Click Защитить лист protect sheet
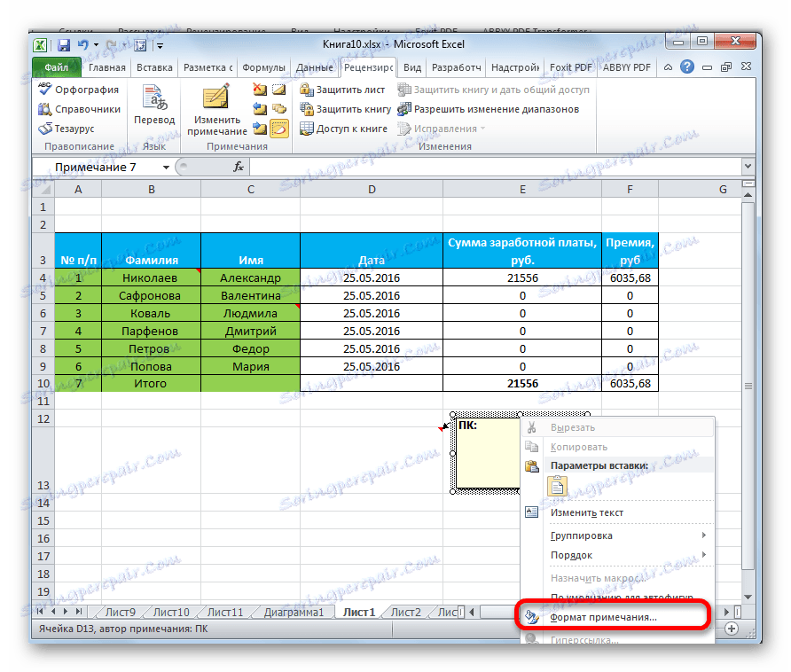This screenshot has height=672, width=791. [x=342, y=90]
